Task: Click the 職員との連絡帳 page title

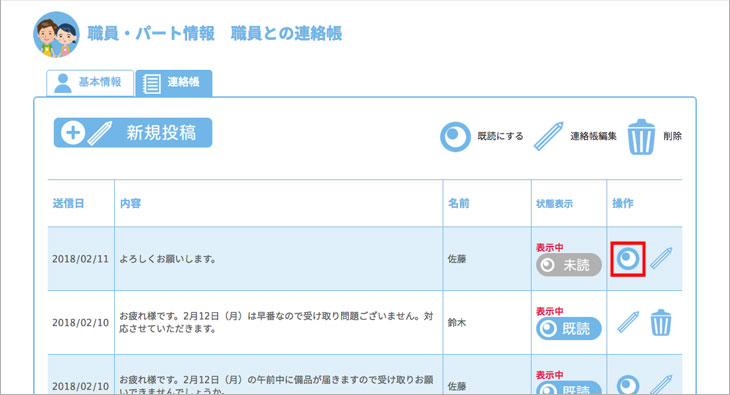Action: coord(286,34)
